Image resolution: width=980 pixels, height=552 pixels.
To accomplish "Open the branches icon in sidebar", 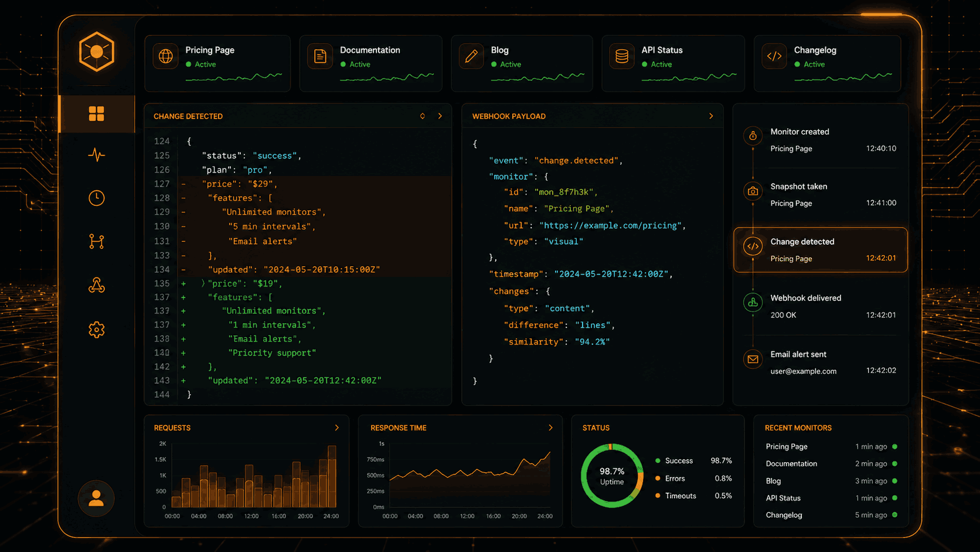I will (97, 242).
